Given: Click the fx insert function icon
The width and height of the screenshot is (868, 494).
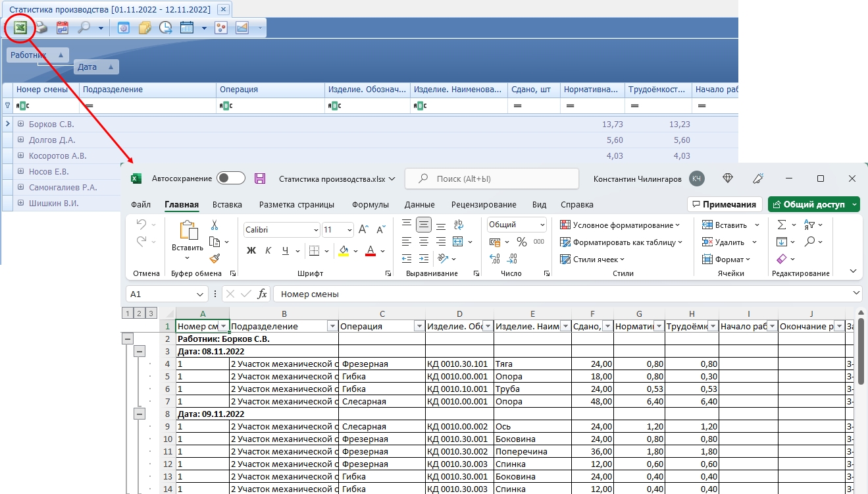Looking at the screenshot, I should coord(262,294).
